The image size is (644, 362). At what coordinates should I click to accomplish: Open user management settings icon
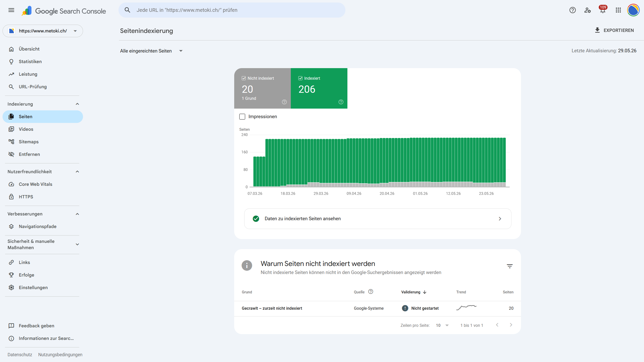coord(588,10)
